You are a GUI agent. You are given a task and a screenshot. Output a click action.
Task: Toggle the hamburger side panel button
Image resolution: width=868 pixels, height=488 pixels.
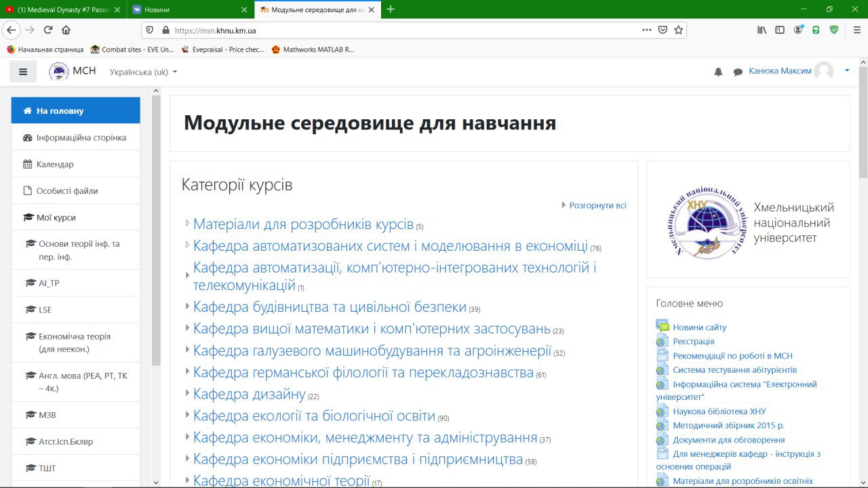click(x=23, y=71)
